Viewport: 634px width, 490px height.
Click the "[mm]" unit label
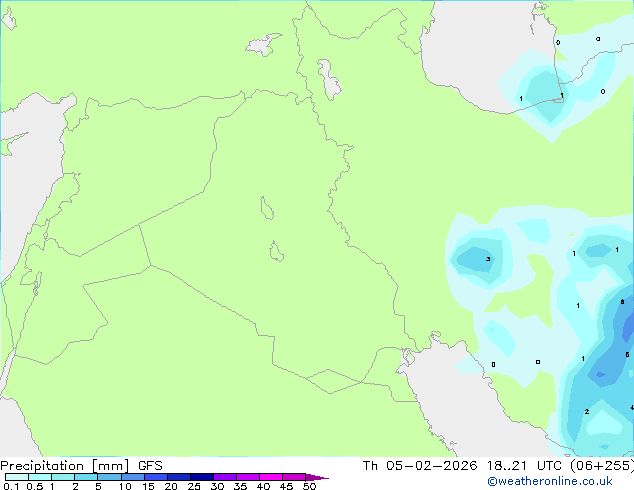[111, 466]
